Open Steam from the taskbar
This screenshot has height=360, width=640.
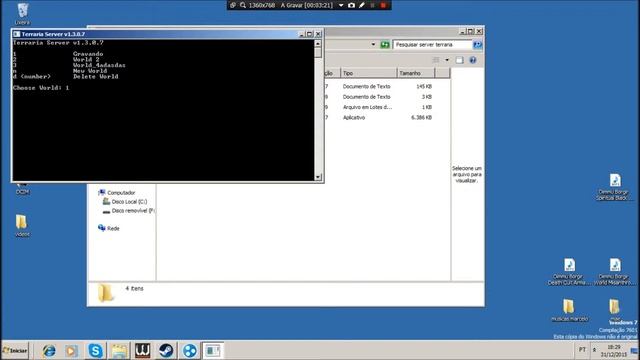(x=166, y=351)
